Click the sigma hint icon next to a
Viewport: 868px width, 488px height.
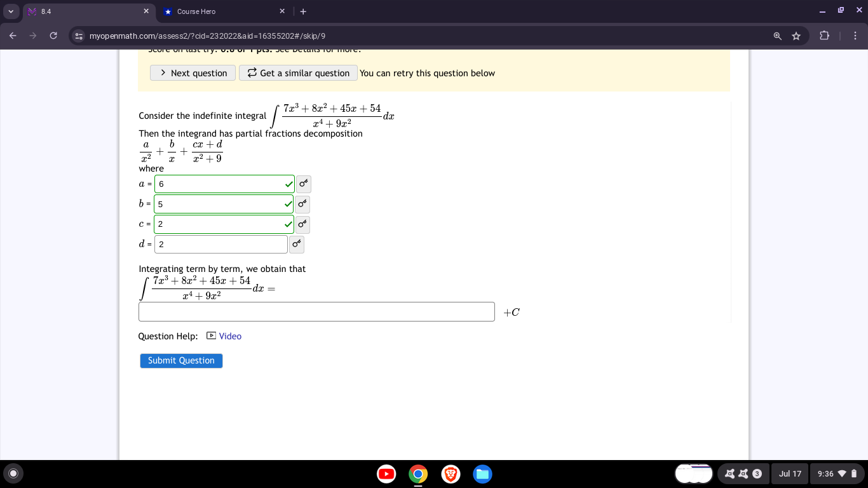[303, 184]
